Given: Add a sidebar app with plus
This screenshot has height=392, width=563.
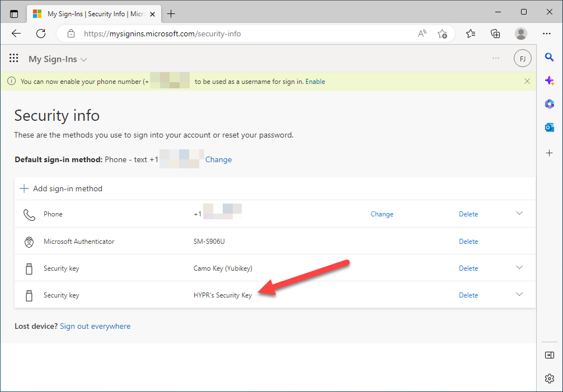Looking at the screenshot, I should [x=550, y=153].
